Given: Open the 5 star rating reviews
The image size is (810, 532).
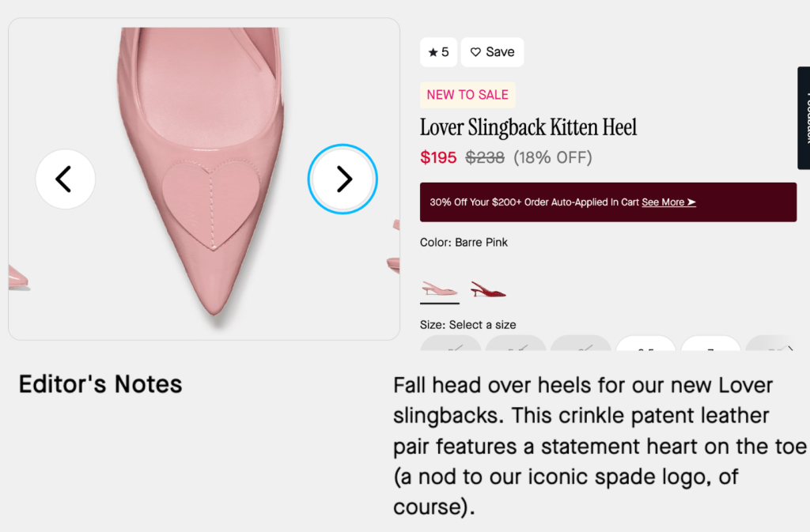Looking at the screenshot, I should (438, 52).
